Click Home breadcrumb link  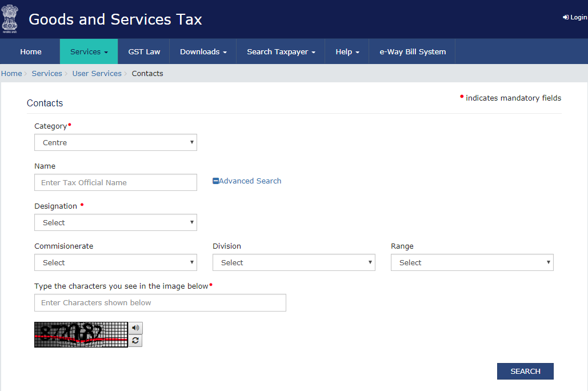pos(11,74)
